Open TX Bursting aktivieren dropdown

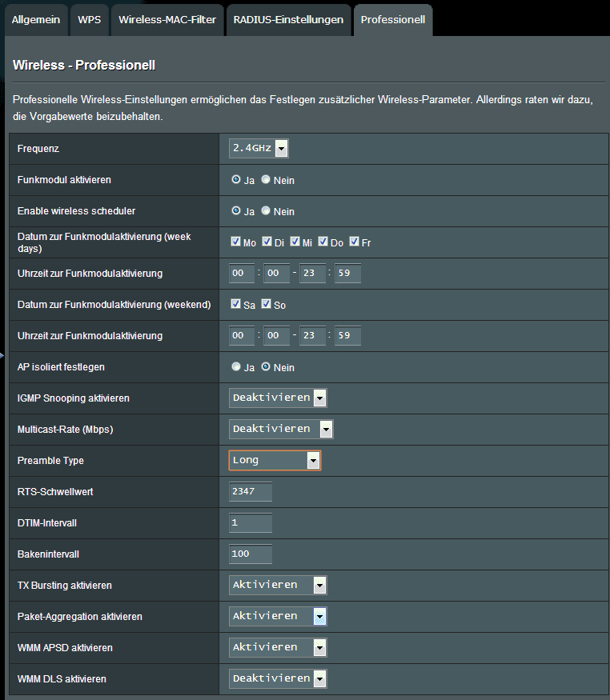(278, 585)
